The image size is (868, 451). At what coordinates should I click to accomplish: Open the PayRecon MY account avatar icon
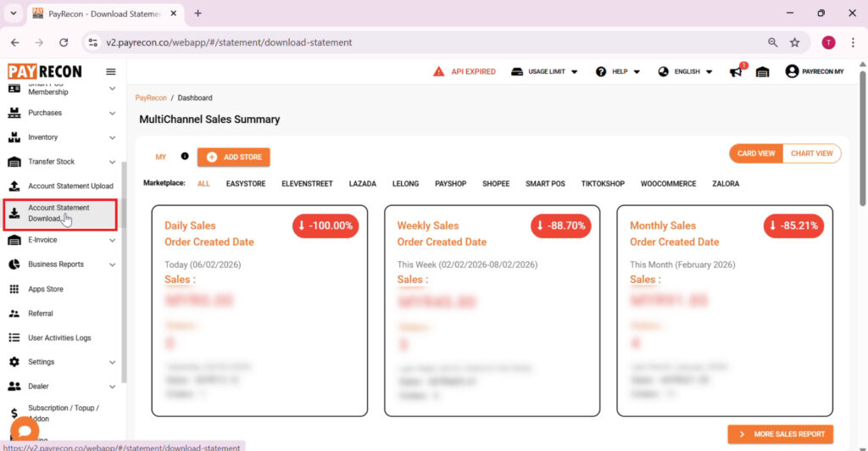[x=792, y=71]
